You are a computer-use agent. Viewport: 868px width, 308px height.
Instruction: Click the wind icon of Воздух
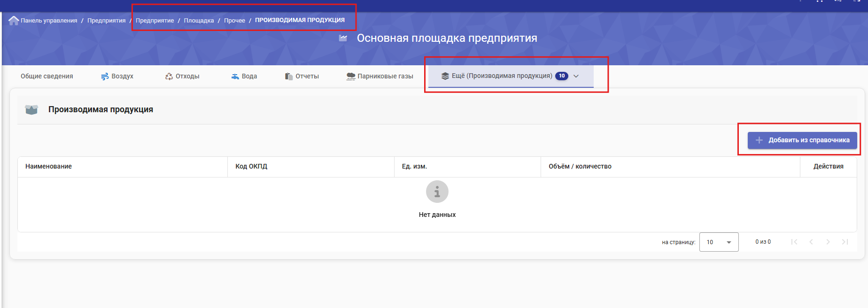[x=105, y=77]
